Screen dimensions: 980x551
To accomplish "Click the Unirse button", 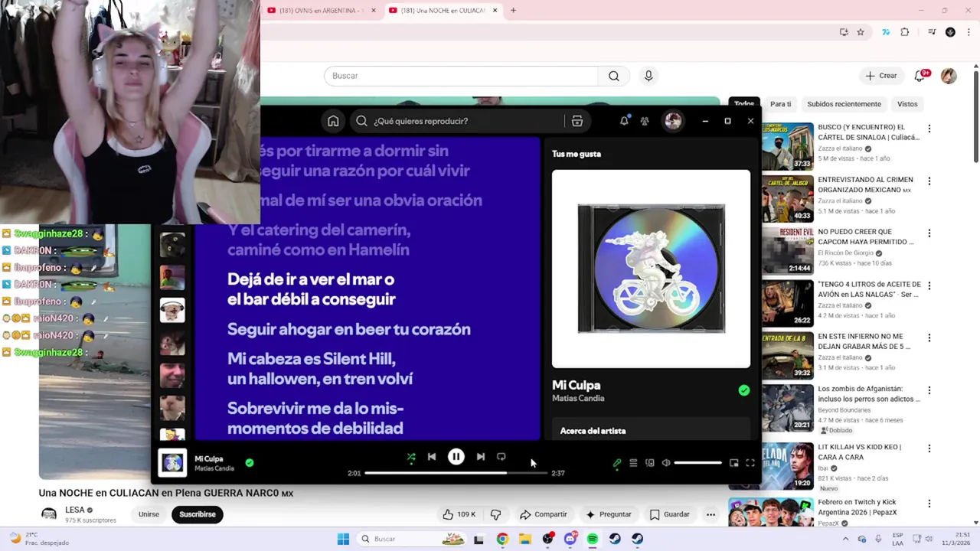I will (149, 514).
